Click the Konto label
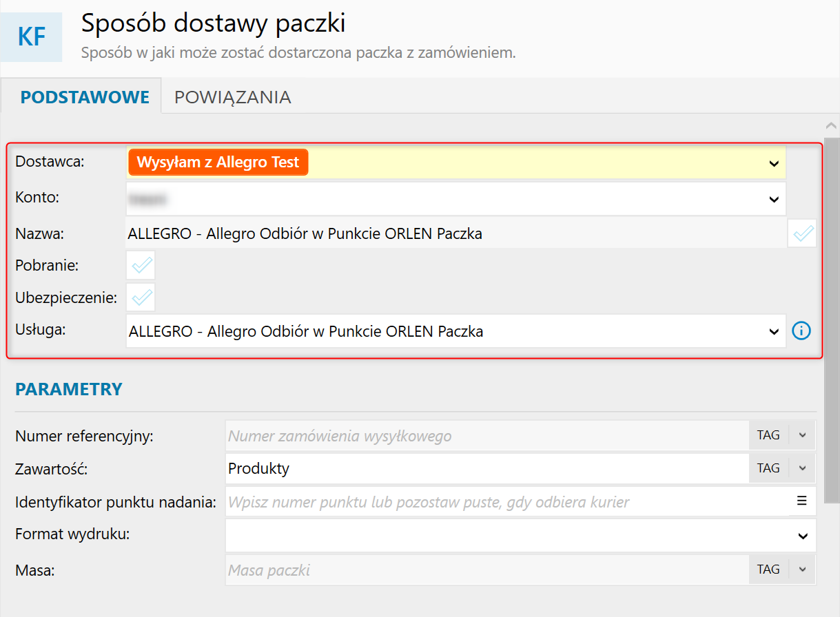The image size is (840, 617). tap(37, 198)
